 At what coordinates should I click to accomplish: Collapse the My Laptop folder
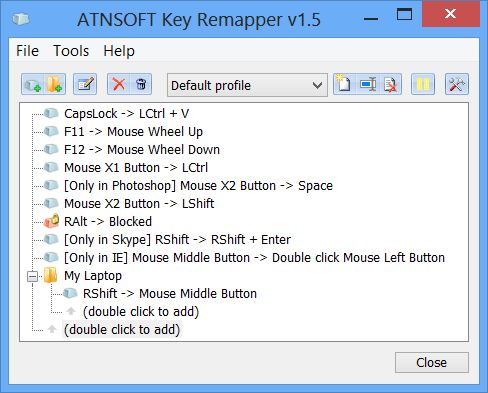(32, 276)
